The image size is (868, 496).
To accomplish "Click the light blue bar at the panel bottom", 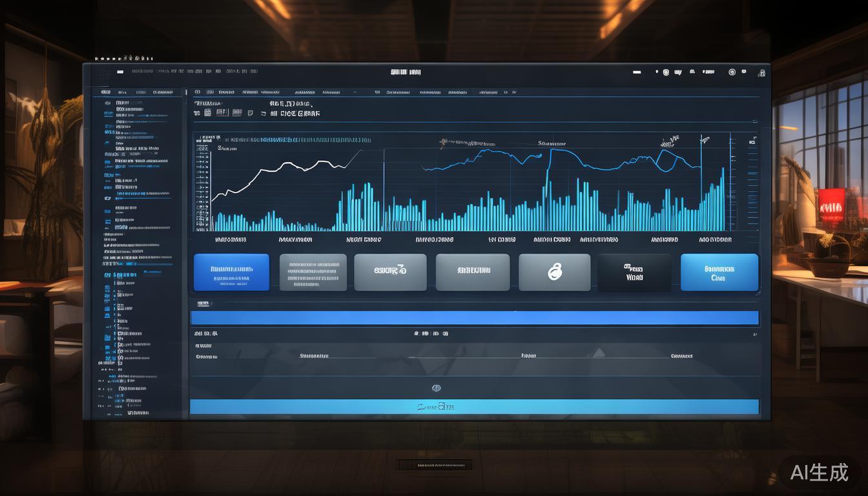I will point(474,406).
